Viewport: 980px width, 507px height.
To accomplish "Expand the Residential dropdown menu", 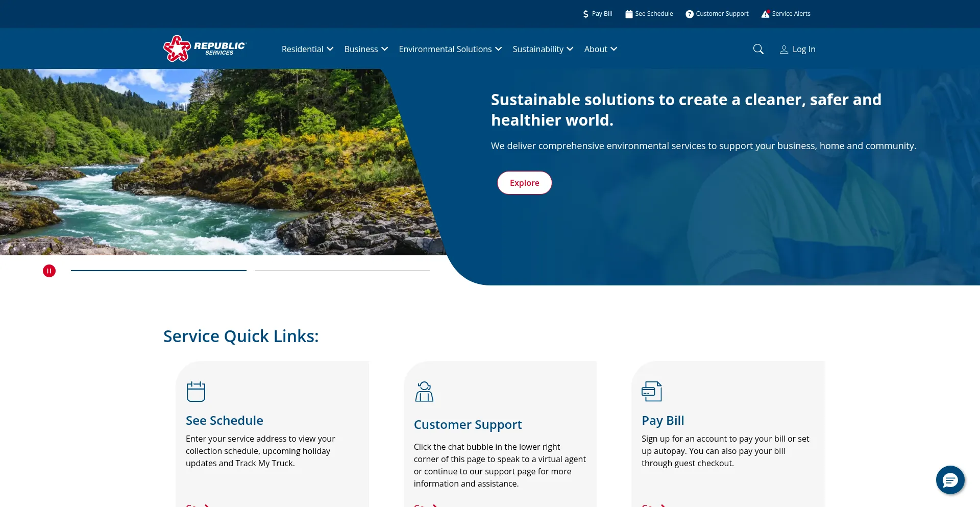I will (308, 49).
